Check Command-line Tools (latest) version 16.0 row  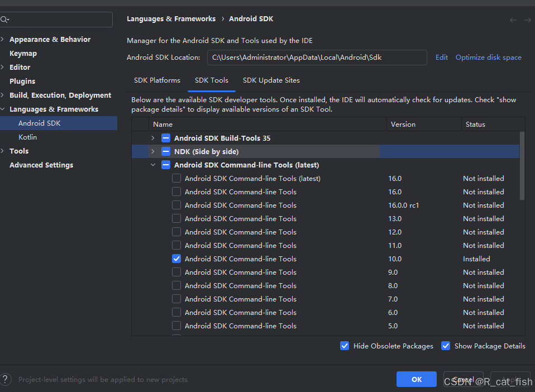176,179
